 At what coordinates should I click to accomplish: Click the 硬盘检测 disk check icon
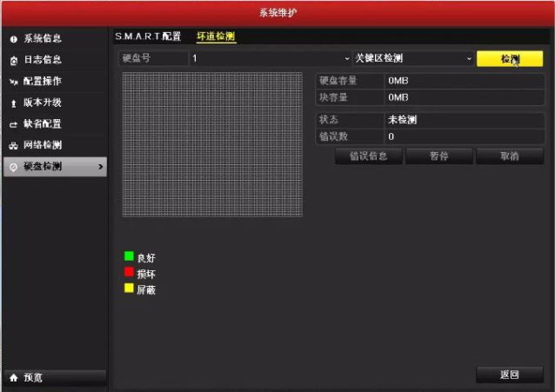13,167
